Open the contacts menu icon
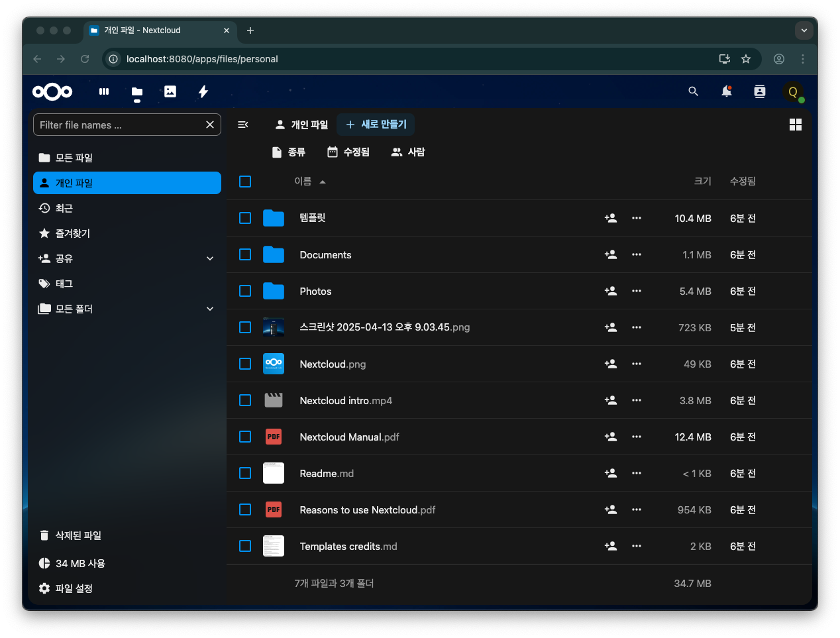The image size is (840, 638). coord(760,91)
